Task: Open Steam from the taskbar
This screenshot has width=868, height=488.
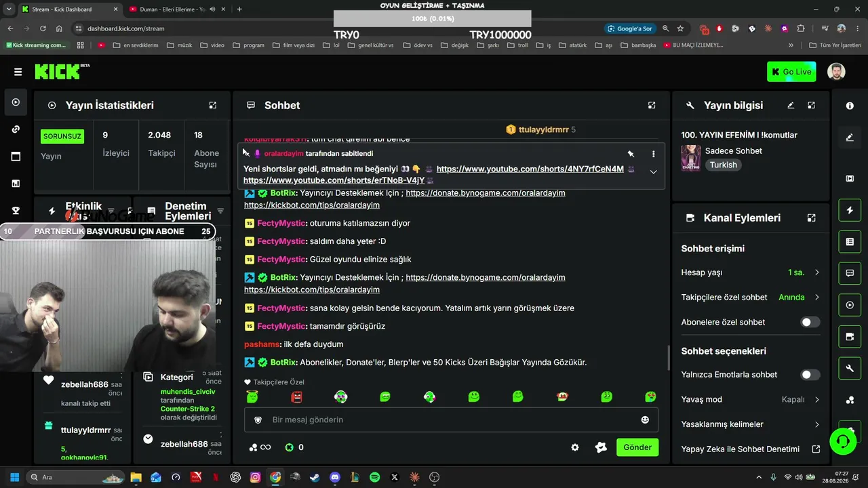Action: (x=315, y=477)
